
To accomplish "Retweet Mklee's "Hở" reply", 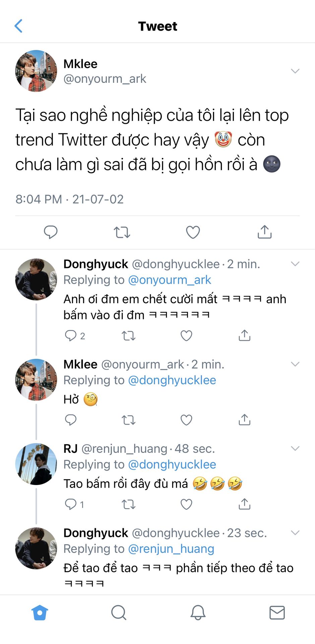I will 128,420.
